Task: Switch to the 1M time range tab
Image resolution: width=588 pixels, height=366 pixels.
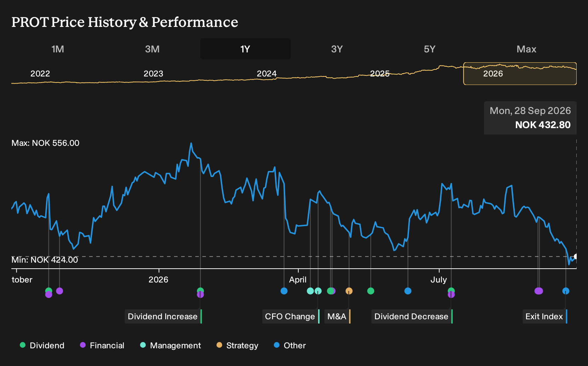Action: (58, 49)
